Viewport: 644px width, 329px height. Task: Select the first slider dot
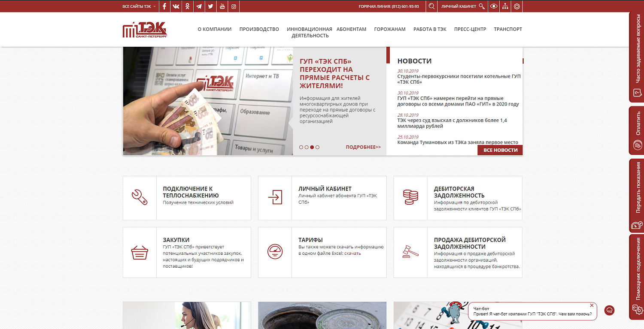[x=301, y=147]
